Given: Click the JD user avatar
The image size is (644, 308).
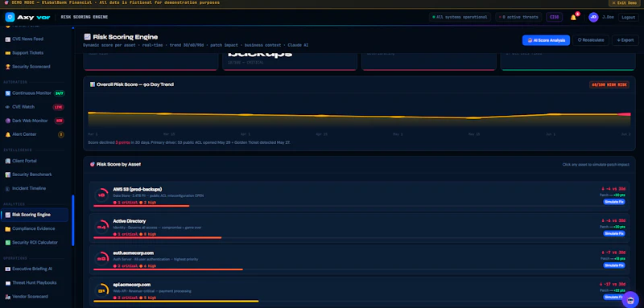Looking at the screenshot, I should click(x=593, y=17).
